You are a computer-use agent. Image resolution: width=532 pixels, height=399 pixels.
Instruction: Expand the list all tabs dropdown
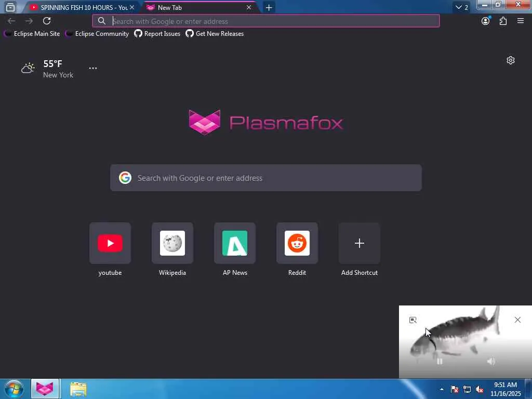click(461, 7)
